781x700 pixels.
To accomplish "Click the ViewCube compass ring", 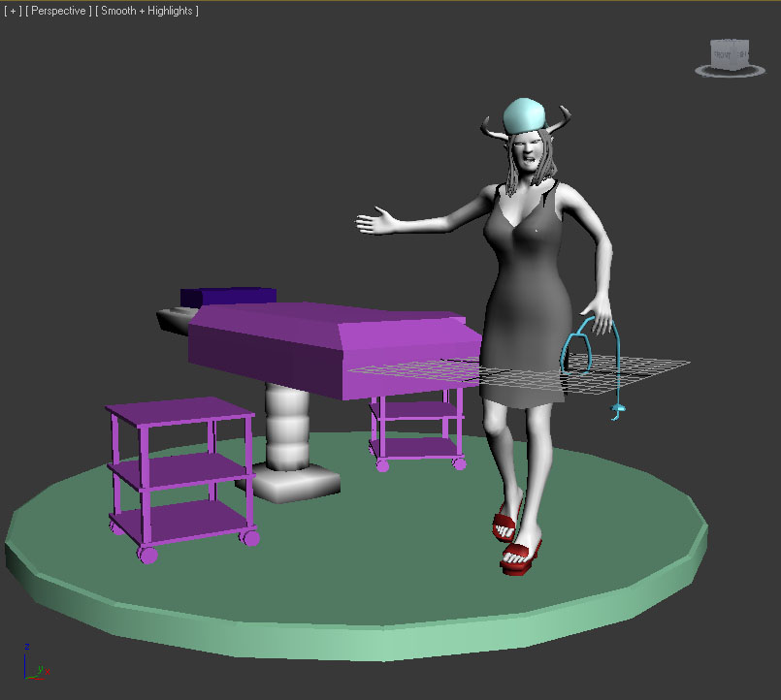I will (730, 72).
